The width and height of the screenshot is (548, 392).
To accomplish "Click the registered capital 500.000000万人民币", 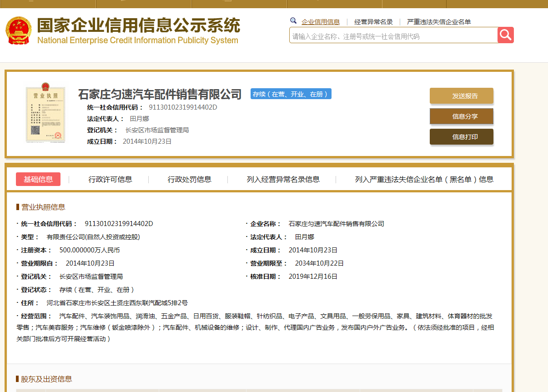I will click(x=90, y=250).
